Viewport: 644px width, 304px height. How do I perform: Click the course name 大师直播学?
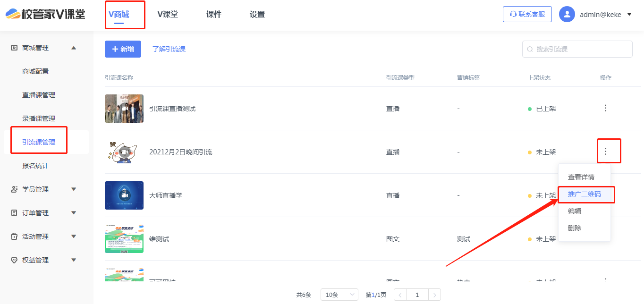(166, 195)
